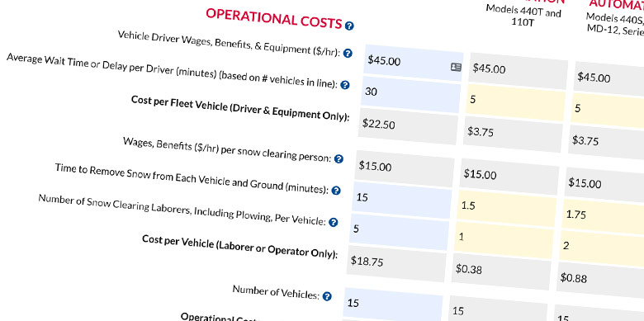Click help icon beside Operational Costs heading

pyautogui.click(x=349, y=26)
